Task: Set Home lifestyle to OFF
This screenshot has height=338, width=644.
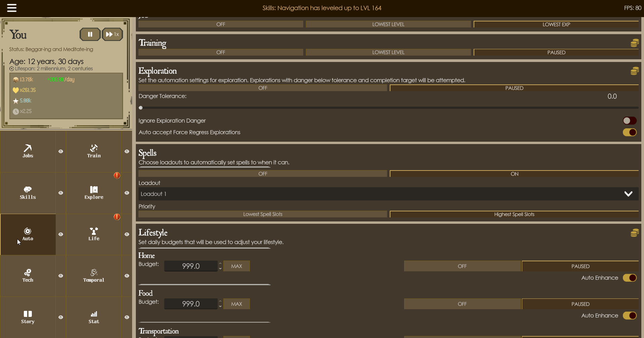Action: click(462, 266)
